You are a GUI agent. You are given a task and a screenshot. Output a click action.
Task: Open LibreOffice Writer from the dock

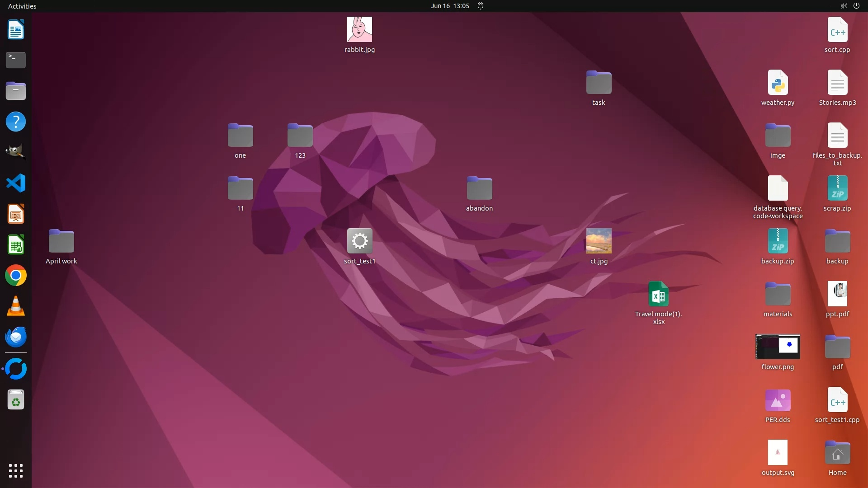click(16, 30)
